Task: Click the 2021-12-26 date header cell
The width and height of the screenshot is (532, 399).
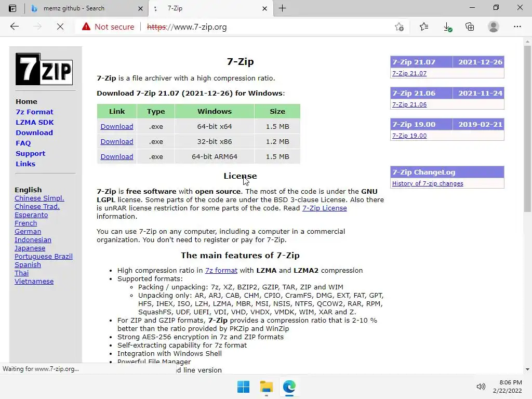Action: pyautogui.click(x=478, y=62)
